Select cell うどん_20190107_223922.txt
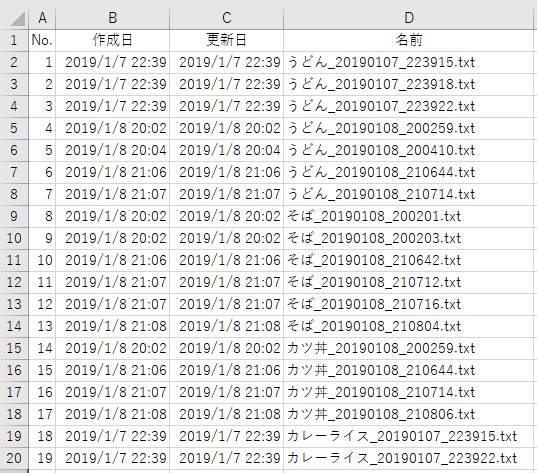 409,107
